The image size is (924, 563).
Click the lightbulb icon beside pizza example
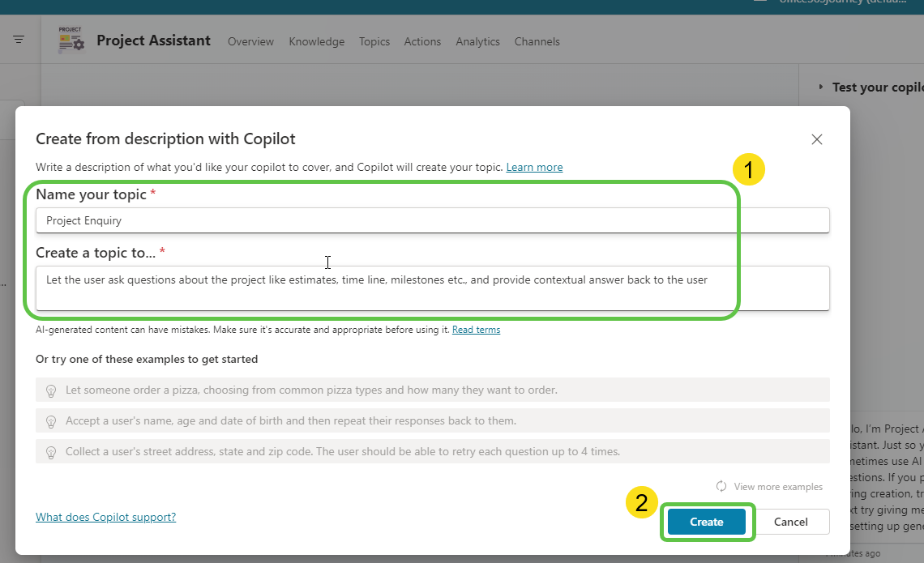[51, 390]
